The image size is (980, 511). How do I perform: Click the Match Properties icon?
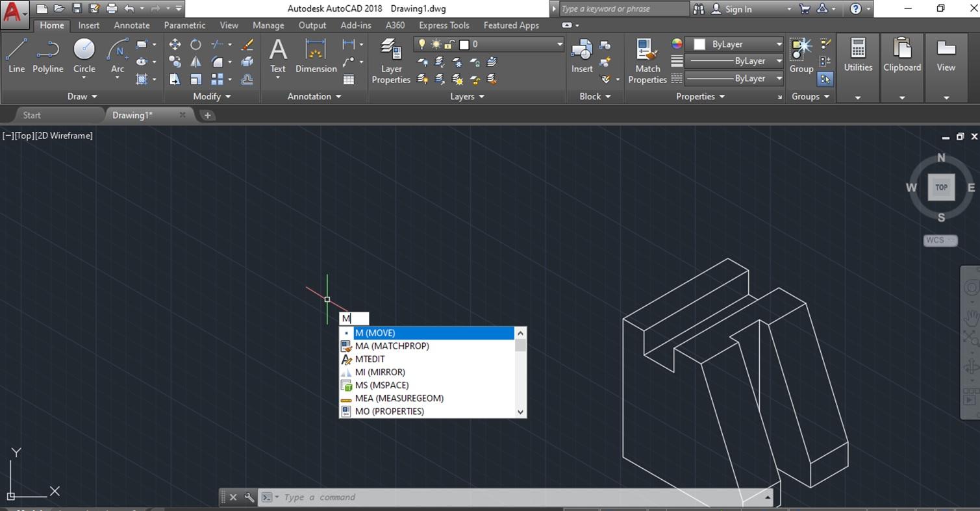(647, 60)
